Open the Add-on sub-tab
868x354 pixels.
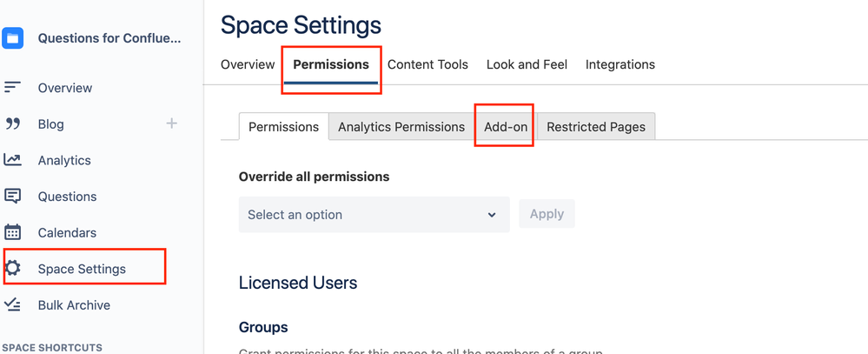[506, 127]
